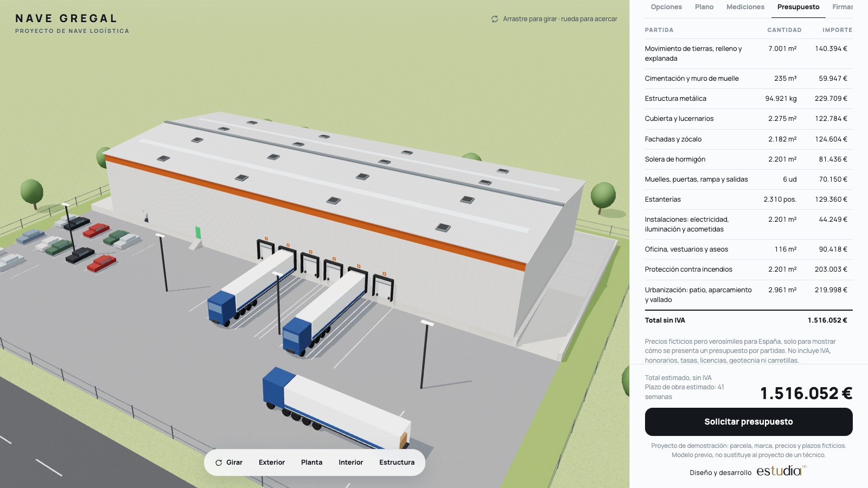Screen dimensions: 868x488
Task: Select the Protección contra incendios row
Action: tap(749, 269)
